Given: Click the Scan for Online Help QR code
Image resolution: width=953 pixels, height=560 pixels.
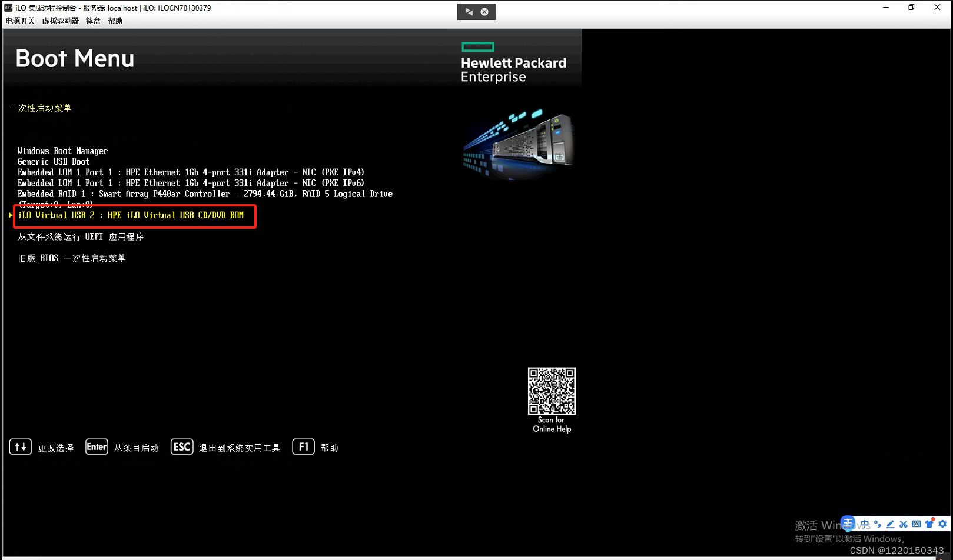Looking at the screenshot, I should tap(552, 391).
